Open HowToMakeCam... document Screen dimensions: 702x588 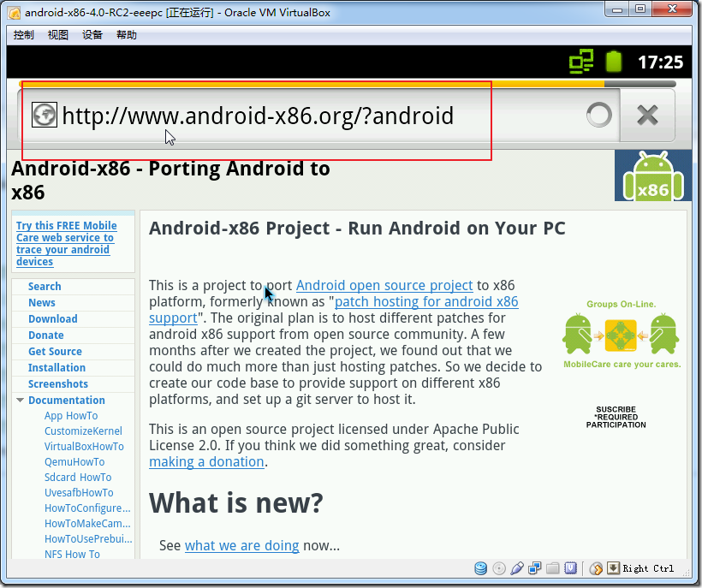(x=87, y=524)
